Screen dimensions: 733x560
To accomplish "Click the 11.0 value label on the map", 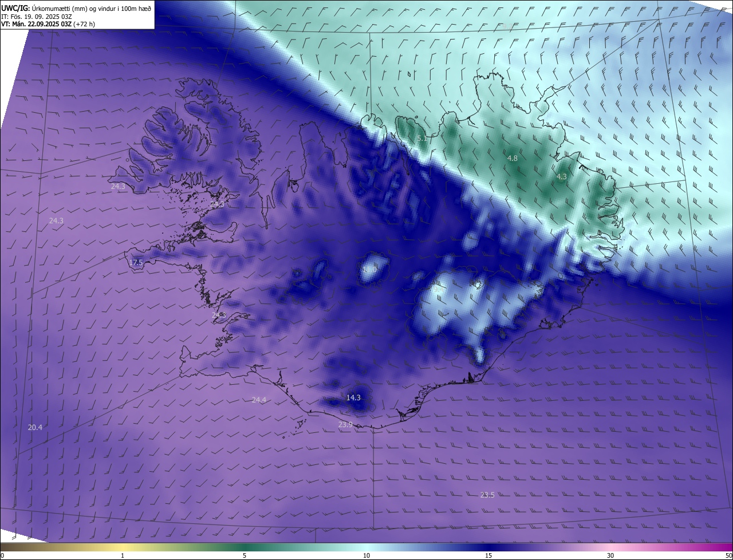I will click(369, 269).
